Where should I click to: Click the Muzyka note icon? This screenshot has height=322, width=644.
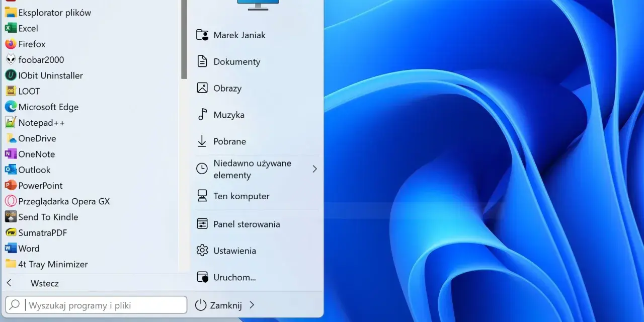pyautogui.click(x=202, y=115)
